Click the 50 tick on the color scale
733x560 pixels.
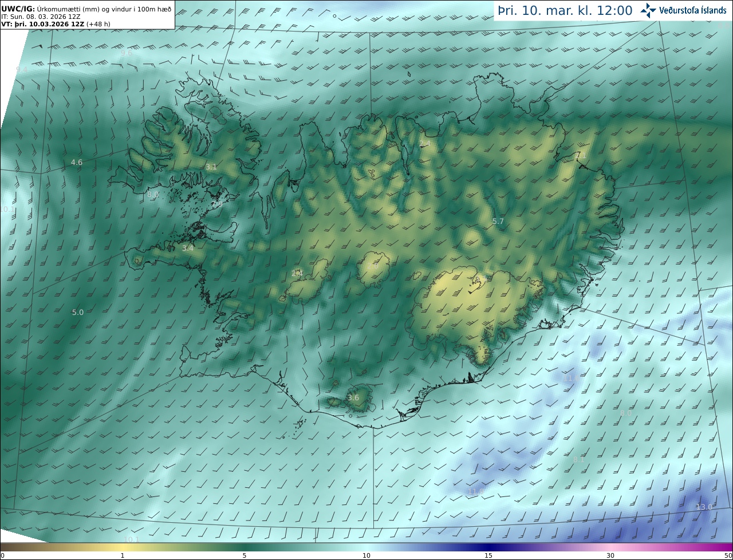728,556
